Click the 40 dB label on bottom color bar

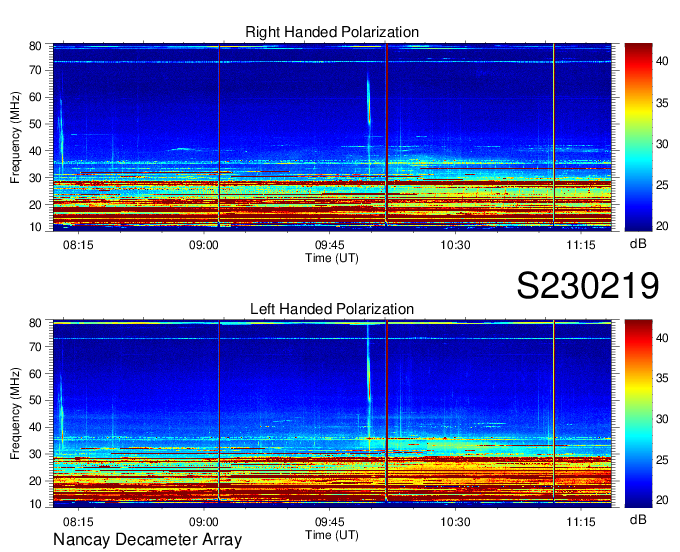click(x=662, y=338)
